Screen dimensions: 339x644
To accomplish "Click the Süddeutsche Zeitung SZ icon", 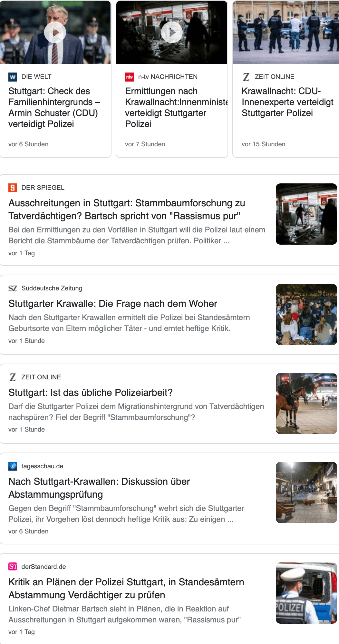I will (13, 288).
